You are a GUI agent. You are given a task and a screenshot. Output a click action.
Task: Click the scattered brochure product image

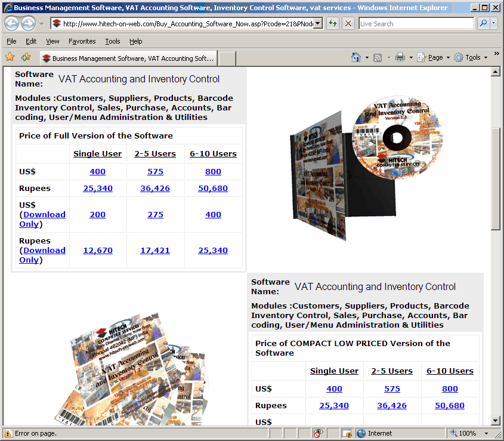pos(131,368)
